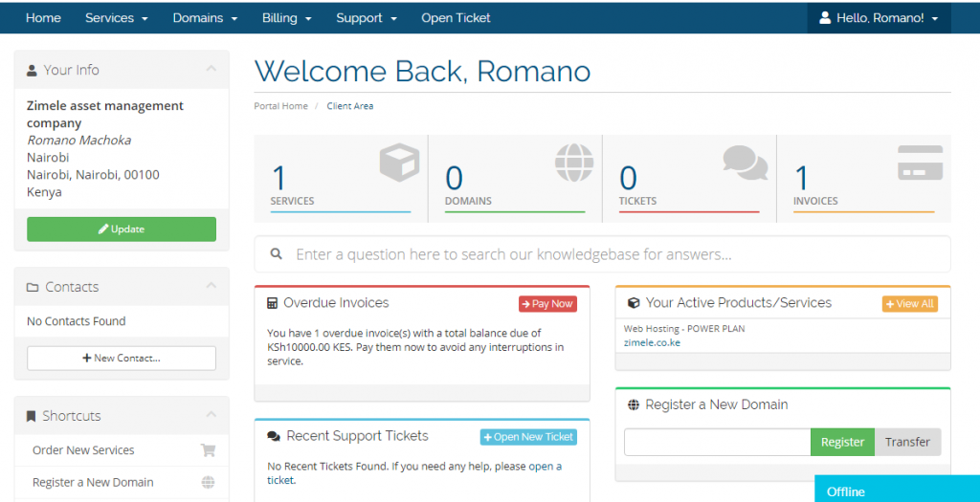980x502 pixels.
Task: Click the domain name input field
Action: [717, 442]
